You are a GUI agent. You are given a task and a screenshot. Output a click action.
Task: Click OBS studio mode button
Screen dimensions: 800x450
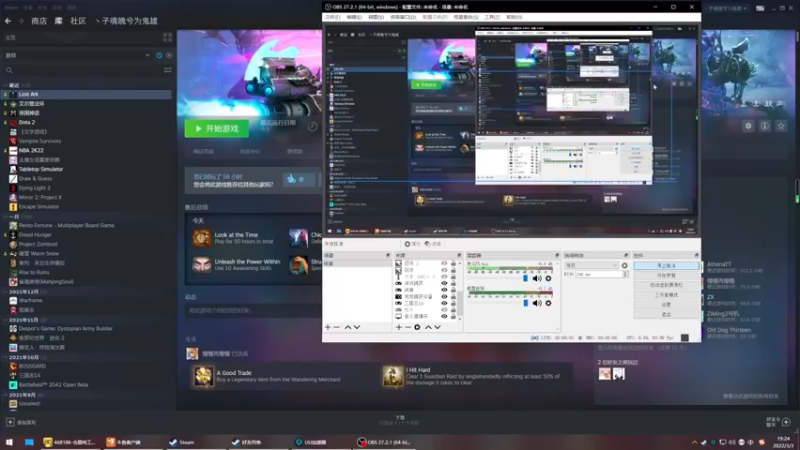pyautogui.click(x=666, y=295)
